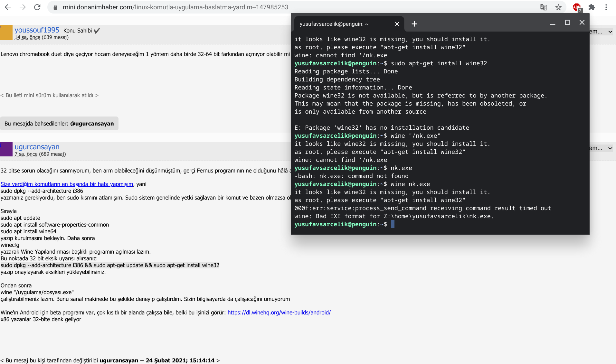
Task: Click 'sudo apt-get install wine32' terminal command
Action: [x=439, y=63]
